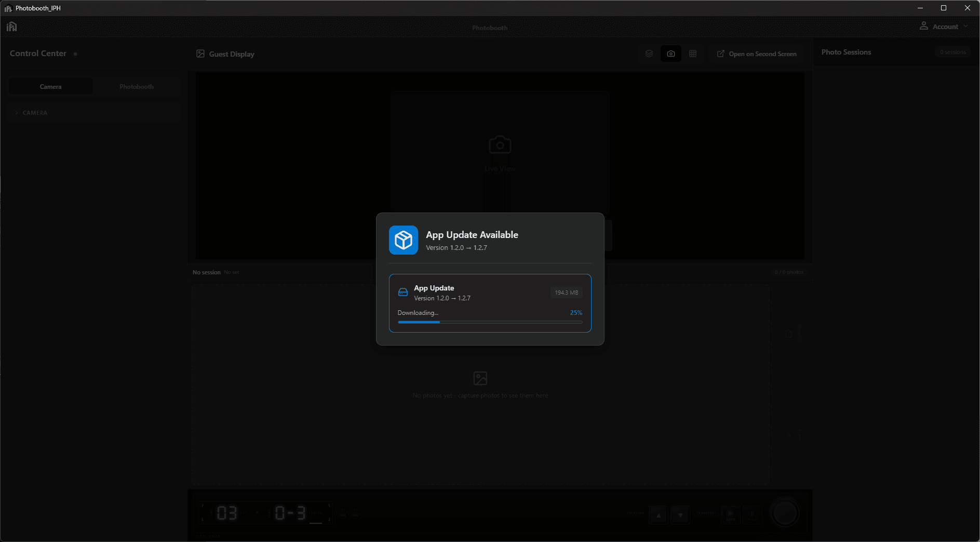The width and height of the screenshot is (980, 542).
Task: Click the drive icon beside App Update
Action: tap(403, 293)
